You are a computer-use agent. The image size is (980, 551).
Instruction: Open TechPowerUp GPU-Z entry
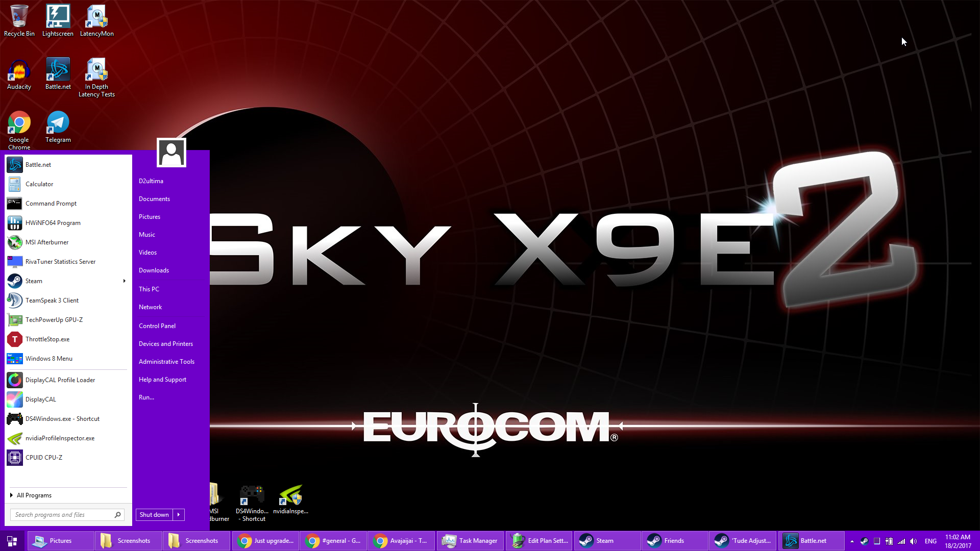pyautogui.click(x=68, y=320)
